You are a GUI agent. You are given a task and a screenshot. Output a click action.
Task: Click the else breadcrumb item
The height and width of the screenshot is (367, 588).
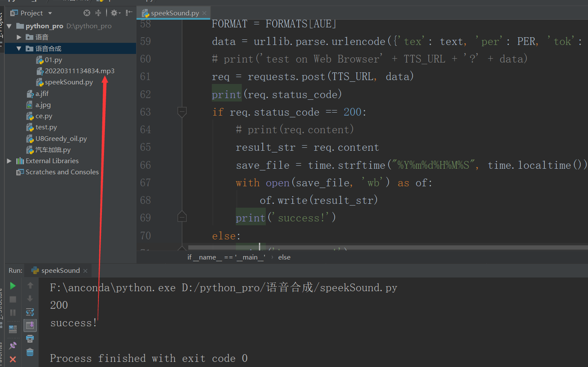[x=284, y=257]
